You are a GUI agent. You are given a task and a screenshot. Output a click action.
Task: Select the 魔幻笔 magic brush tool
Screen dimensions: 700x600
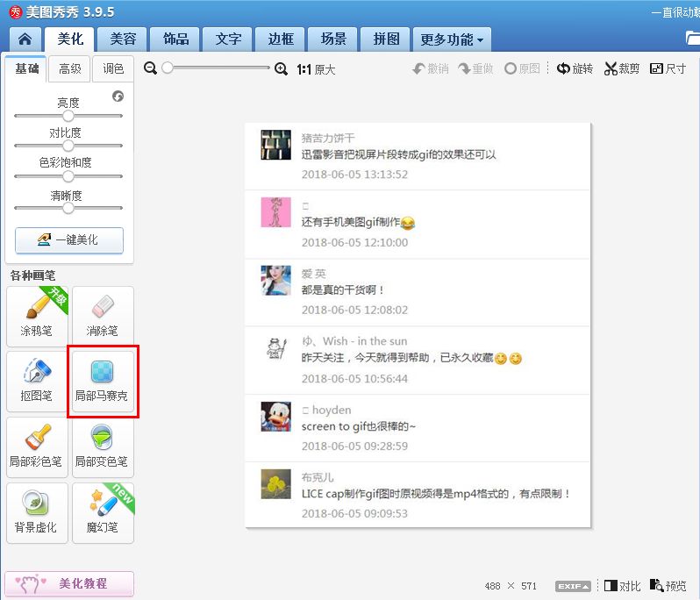coord(102,512)
